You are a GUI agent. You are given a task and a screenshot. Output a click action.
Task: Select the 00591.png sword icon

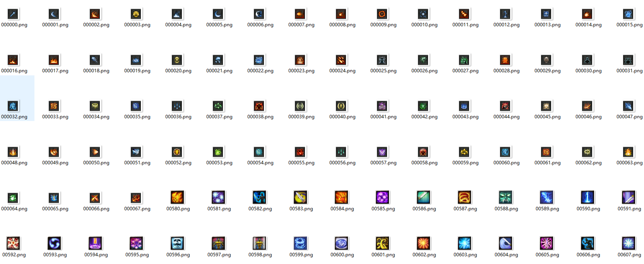pyautogui.click(x=629, y=198)
